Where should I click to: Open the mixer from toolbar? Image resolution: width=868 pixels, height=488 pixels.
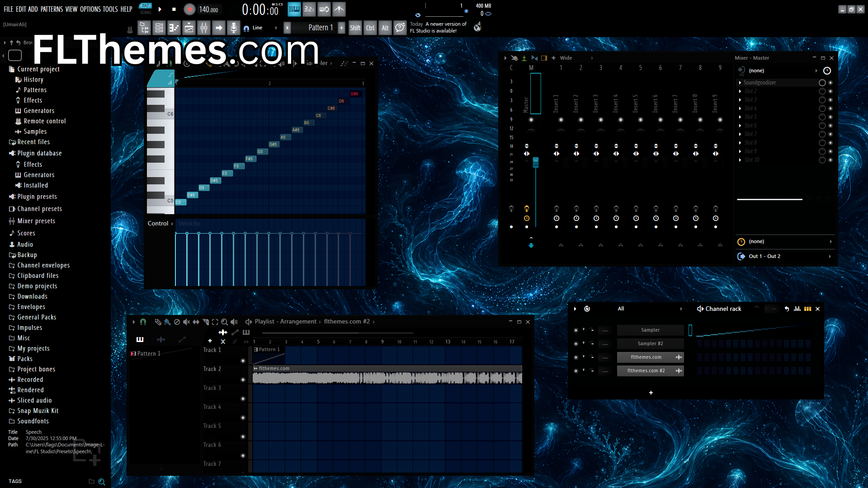(x=204, y=28)
